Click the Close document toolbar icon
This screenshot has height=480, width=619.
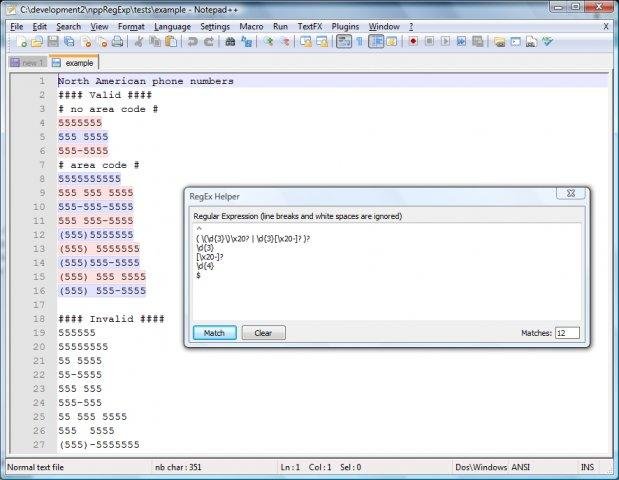pyautogui.click(x=86, y=41)
